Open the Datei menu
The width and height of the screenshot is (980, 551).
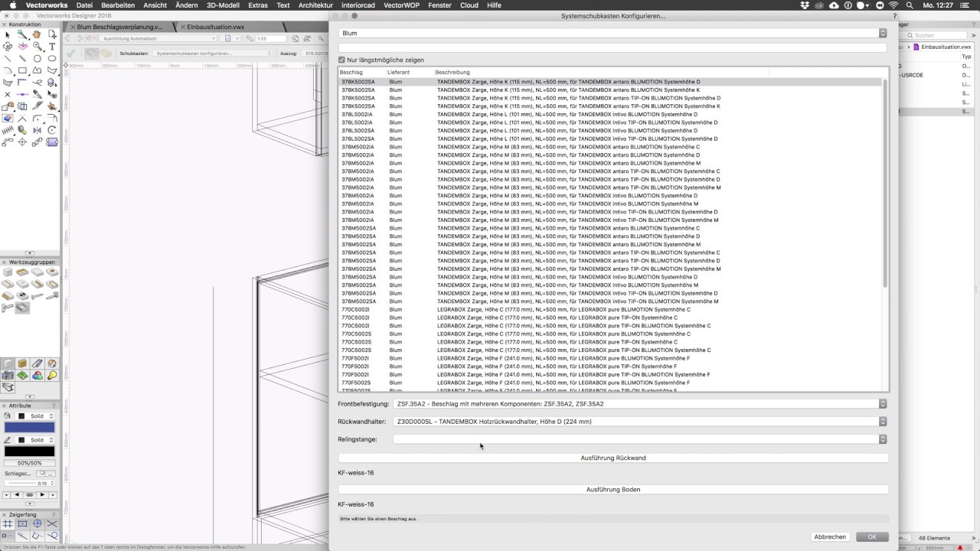coord(84,5)
